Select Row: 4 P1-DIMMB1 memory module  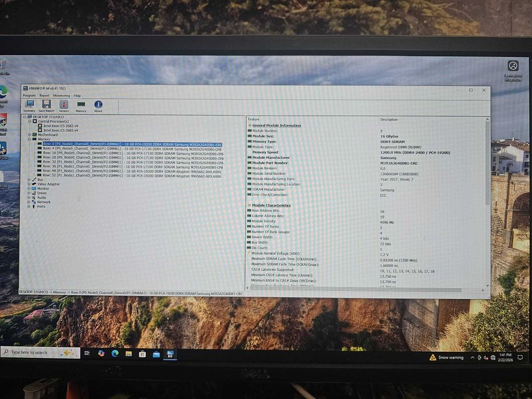click(x=132, y=149)
